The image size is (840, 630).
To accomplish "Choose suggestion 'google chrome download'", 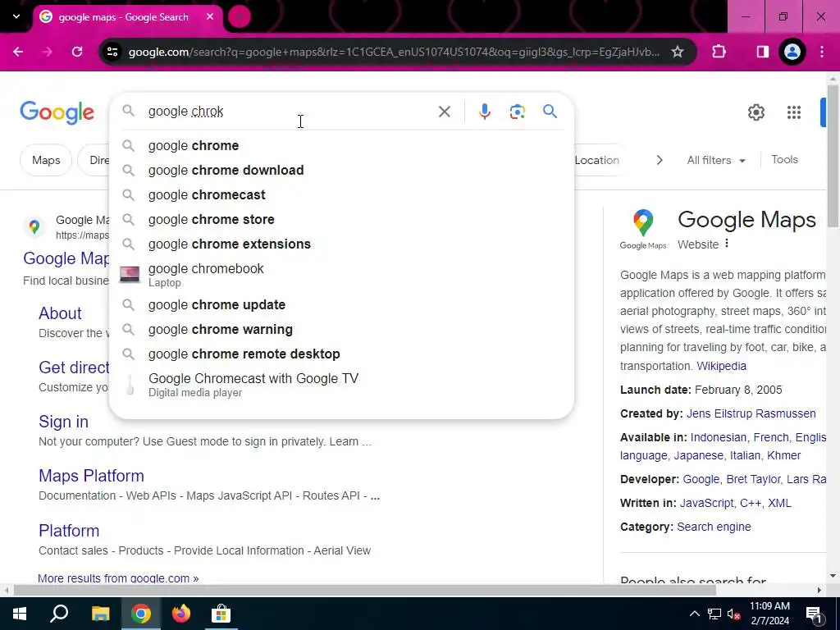I will (x=341, y=171).
